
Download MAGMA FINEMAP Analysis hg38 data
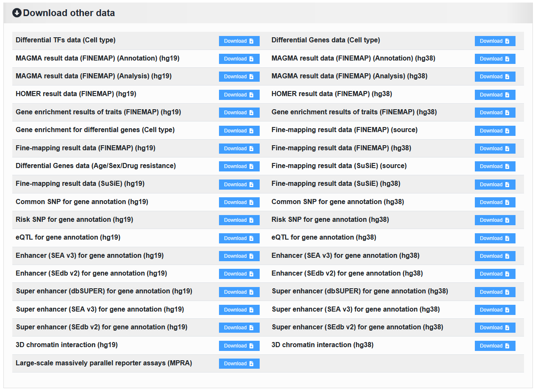tap(495, 77)
